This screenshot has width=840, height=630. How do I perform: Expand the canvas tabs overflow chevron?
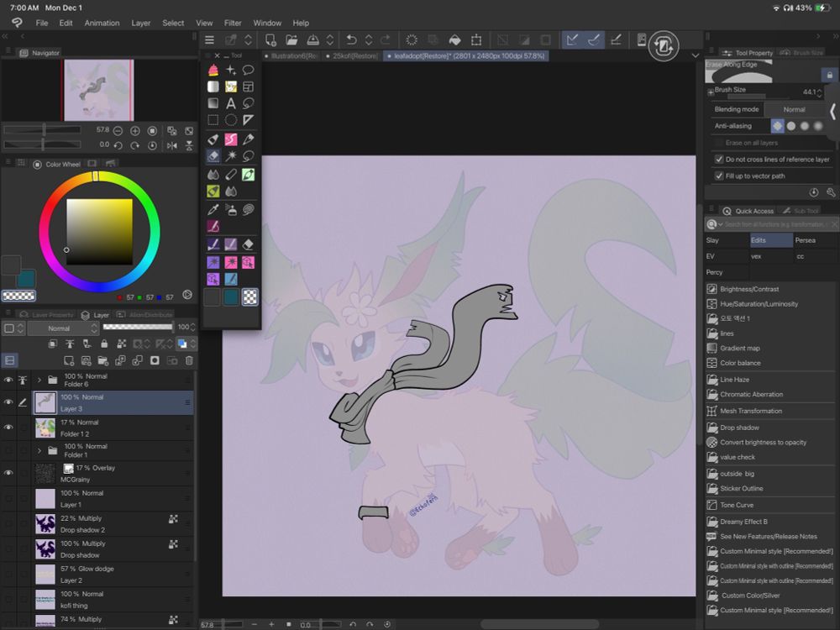[x=696, y=55]
